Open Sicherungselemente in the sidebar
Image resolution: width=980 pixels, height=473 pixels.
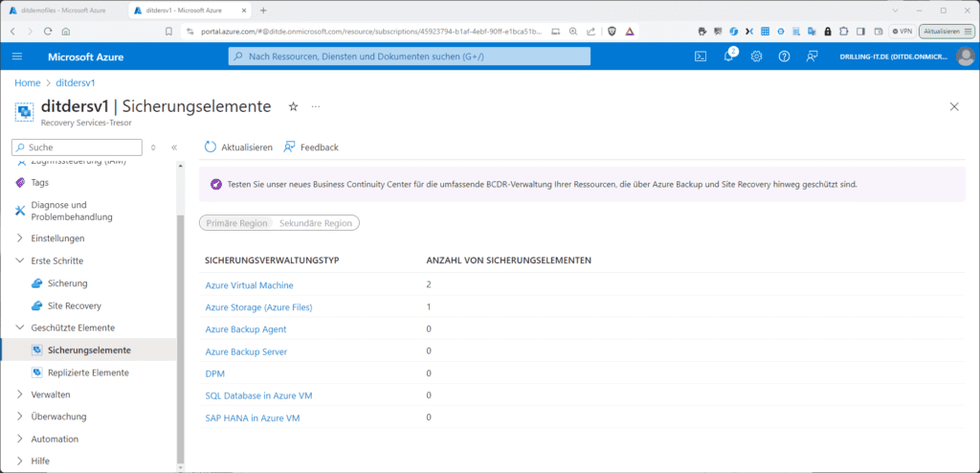coord(89,350)
